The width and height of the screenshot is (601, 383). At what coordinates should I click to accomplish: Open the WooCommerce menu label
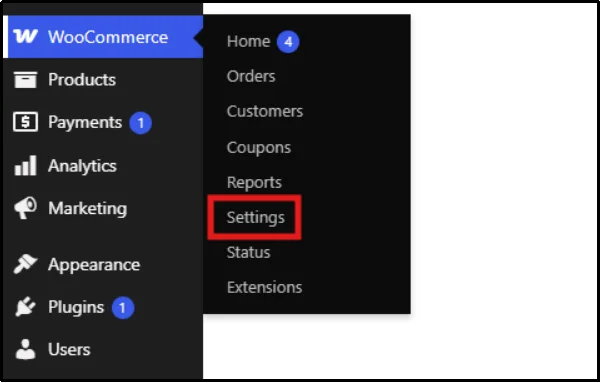tap(108, 37)
